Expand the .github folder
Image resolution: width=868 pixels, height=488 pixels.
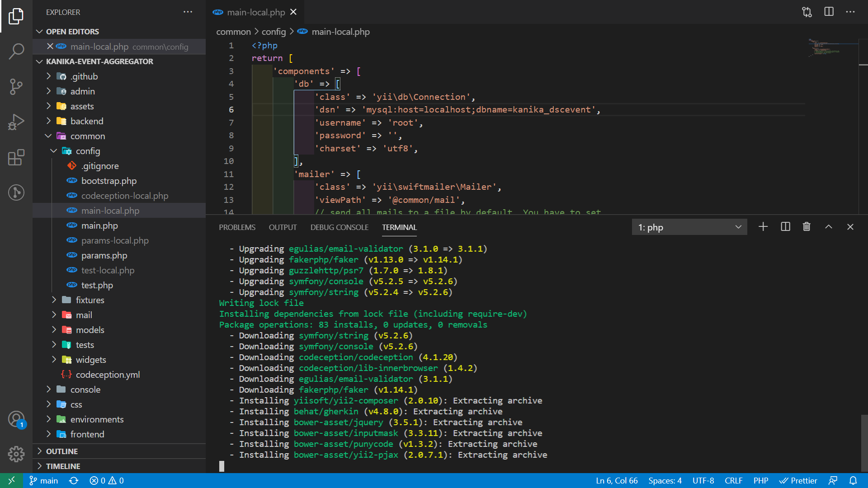click(x=120, y=76)
